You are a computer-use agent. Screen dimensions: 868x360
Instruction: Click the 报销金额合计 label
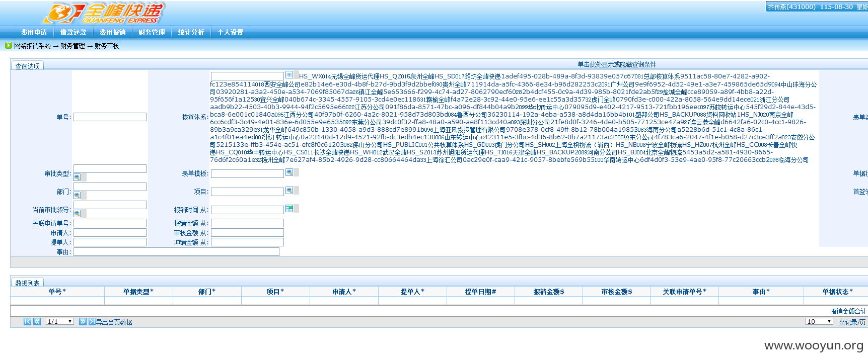click(x=849, y=311)
